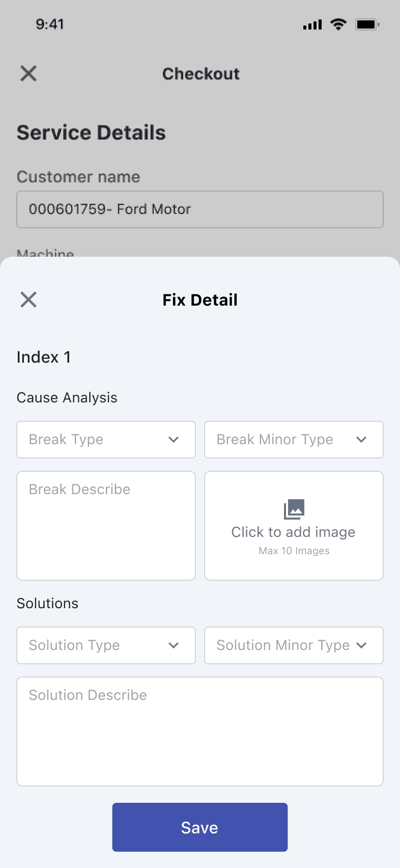Tap the battery status icon
This screenshot has width=400, height=868.
[x=367, y=24]
